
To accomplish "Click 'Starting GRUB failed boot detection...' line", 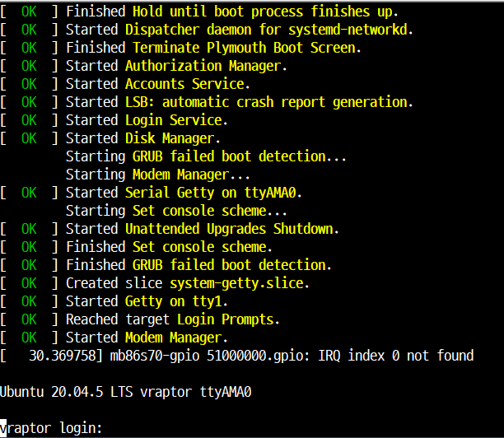I will pos(206,156).
